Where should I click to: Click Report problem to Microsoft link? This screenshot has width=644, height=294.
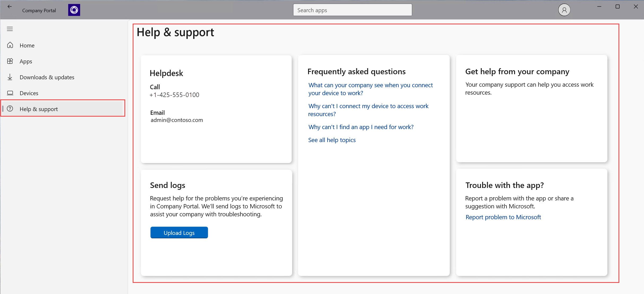tap(503, 217)
